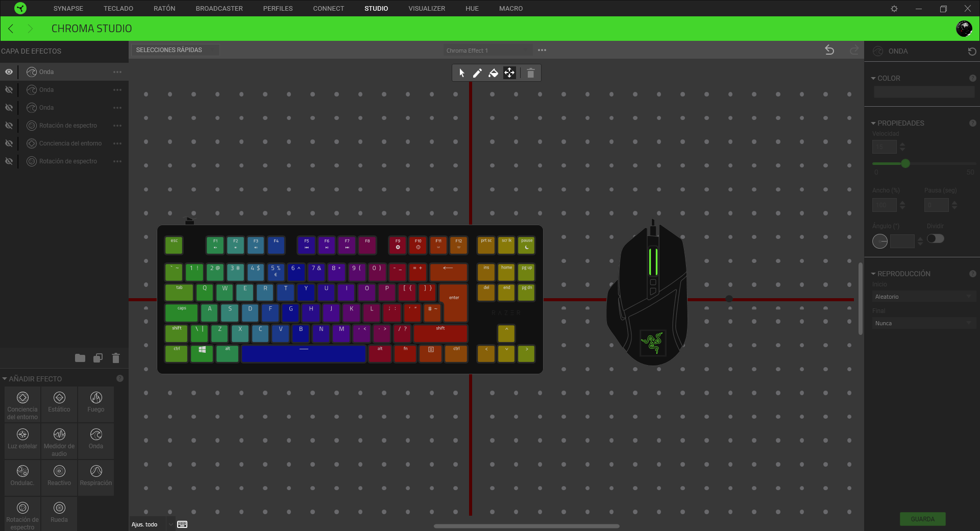Collapse the AÑADIR EFECTO section

tap(5, 379)
